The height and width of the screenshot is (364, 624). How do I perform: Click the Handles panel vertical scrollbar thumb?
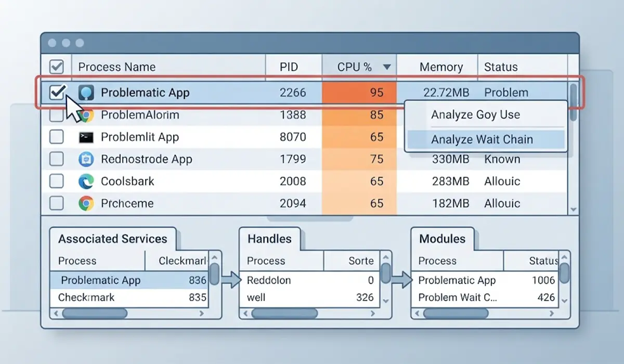pyautogui.click(x=385, y=273)
